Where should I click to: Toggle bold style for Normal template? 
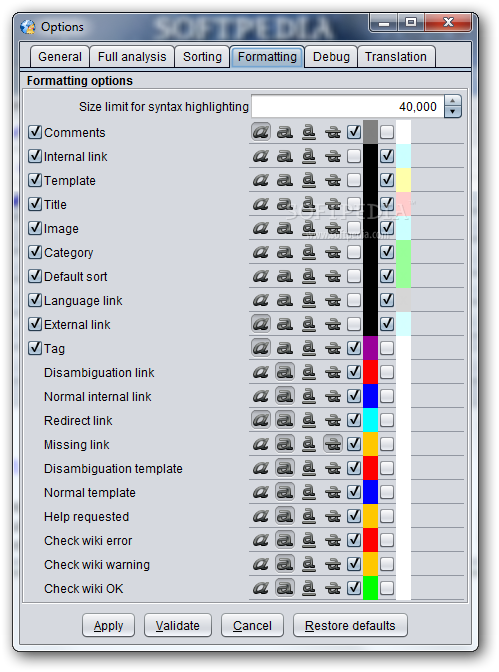[285, 492]
